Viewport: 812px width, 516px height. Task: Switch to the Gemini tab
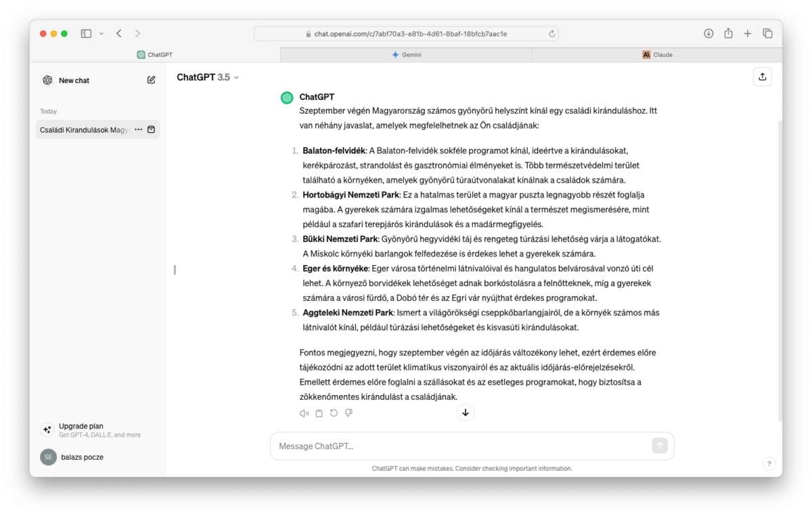coord(406,55)
